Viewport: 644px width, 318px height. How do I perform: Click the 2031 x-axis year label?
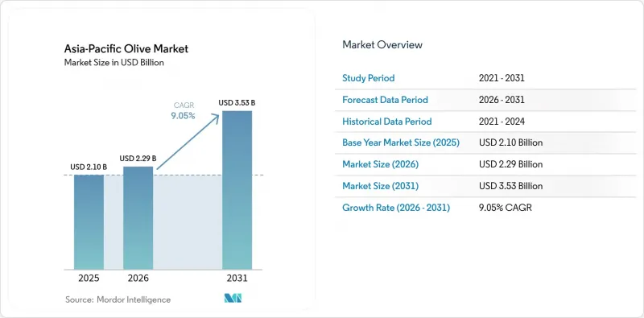click(237, 279)
